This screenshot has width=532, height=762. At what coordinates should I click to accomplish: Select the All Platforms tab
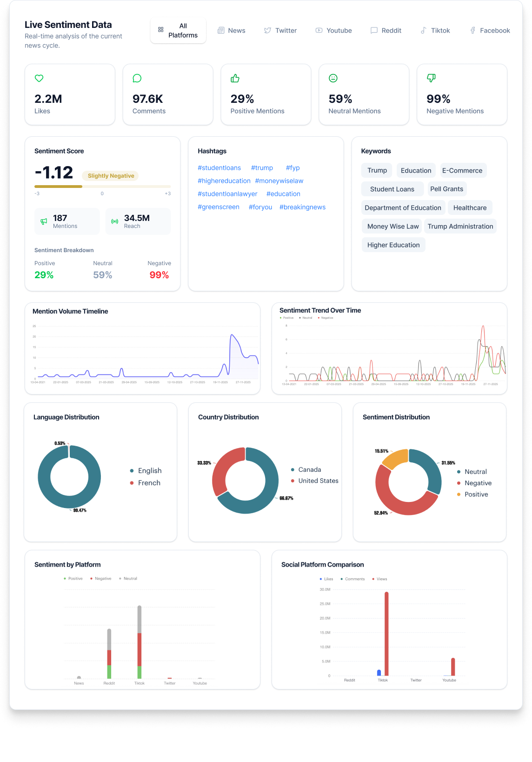[x=178, y=30]
